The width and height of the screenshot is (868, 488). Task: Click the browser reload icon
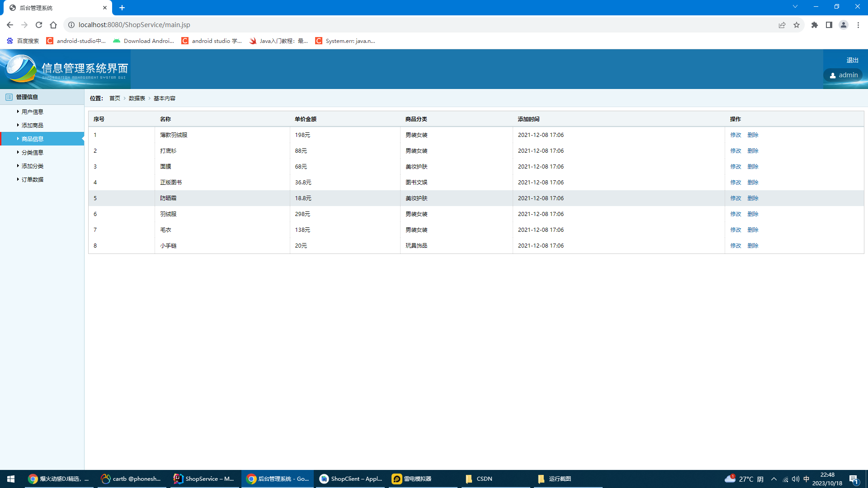click(x=39, y=25)
